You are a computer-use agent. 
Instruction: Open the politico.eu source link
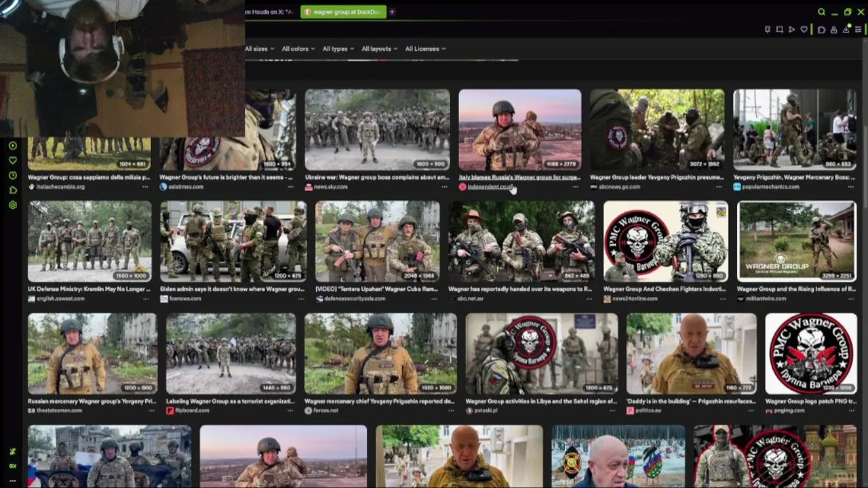(650, 411)
